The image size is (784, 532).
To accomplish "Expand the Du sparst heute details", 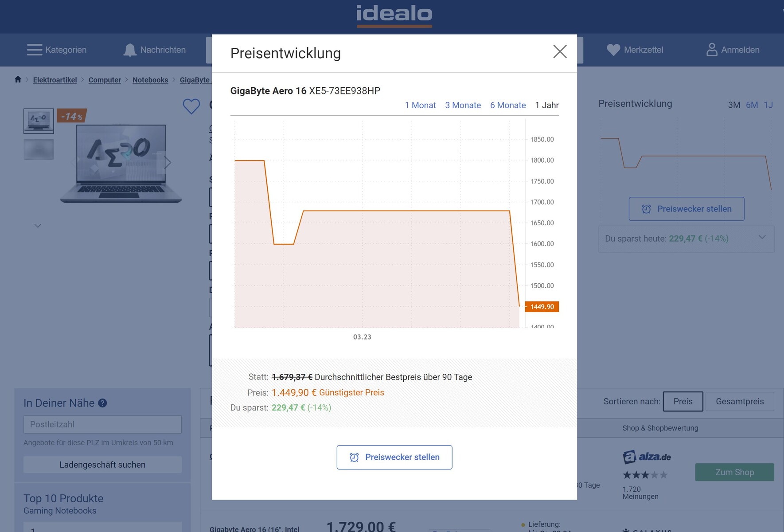I will coord(762,237).
